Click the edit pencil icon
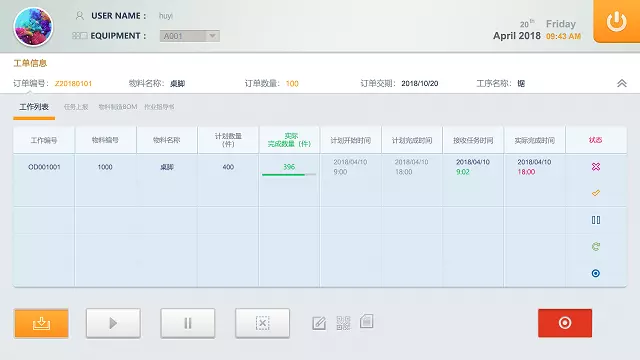The image size is (640, 360). click(x=319, y=323)
